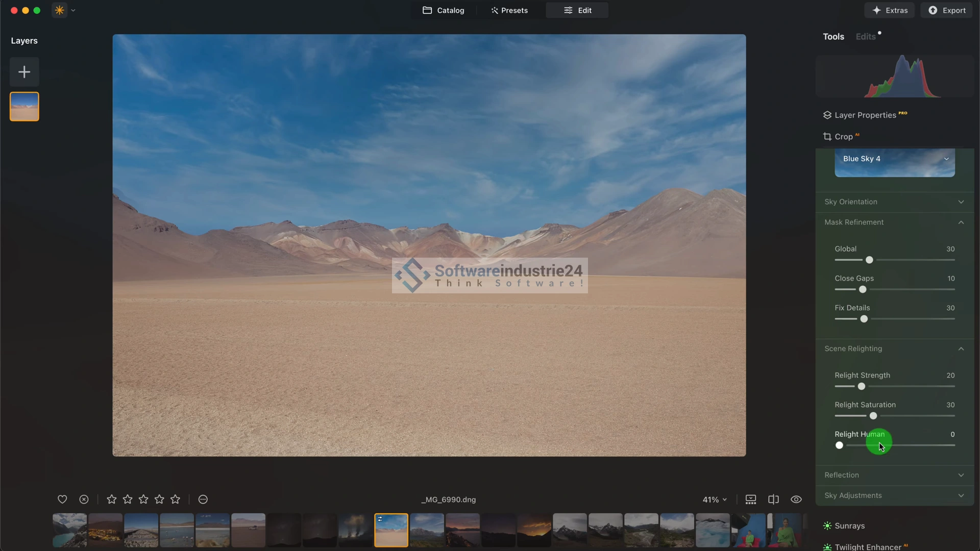
Task: Switch to the Catalog tab
Action: point(444,10)
